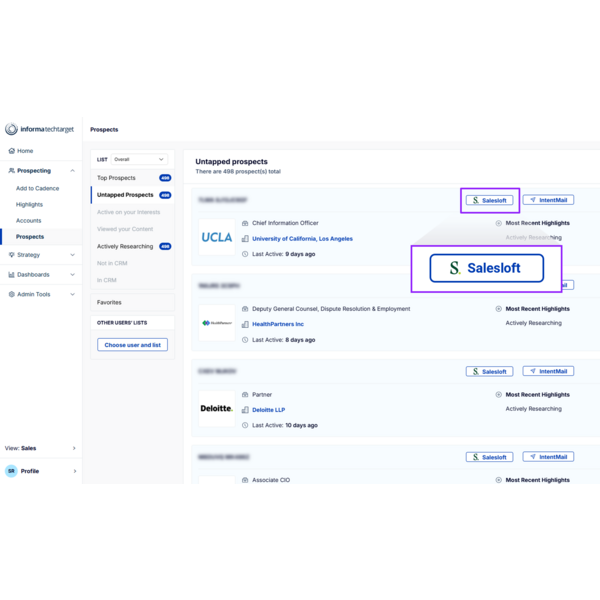Open Add to Cadence page
600x600 pixels.
pos(38,188)
